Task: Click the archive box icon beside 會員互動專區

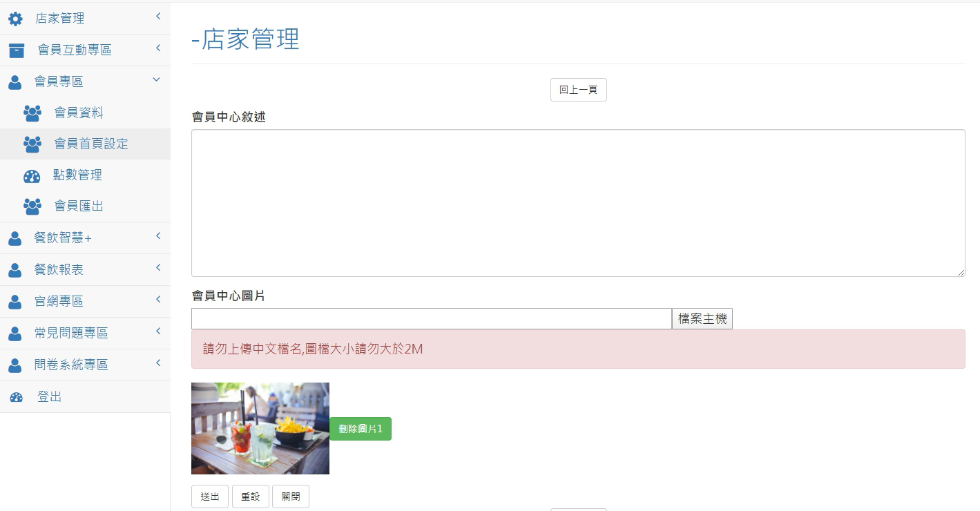Action: click(17, 50)
